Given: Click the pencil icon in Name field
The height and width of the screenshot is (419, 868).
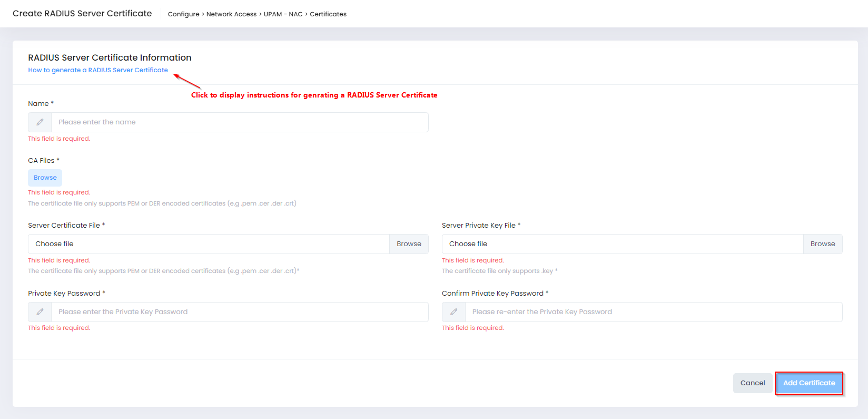Looking at the screenshot, I should (40, 122).
